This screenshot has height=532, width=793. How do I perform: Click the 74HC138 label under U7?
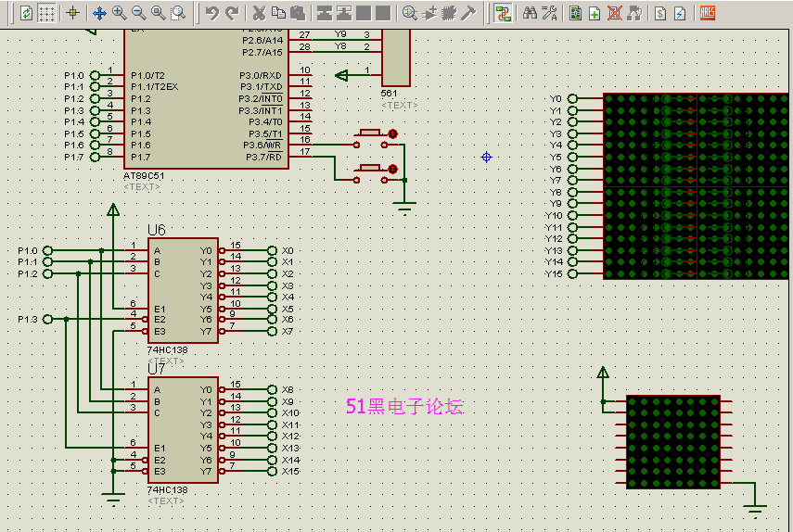pyautogui.click(x=167, y=489)
